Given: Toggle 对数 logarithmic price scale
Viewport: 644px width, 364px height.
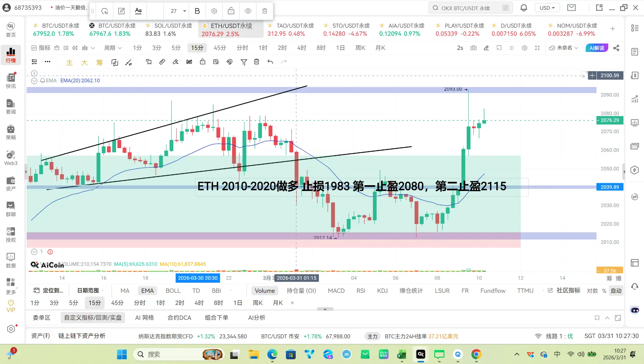Looking at the screenshot, I should (592, 291).
